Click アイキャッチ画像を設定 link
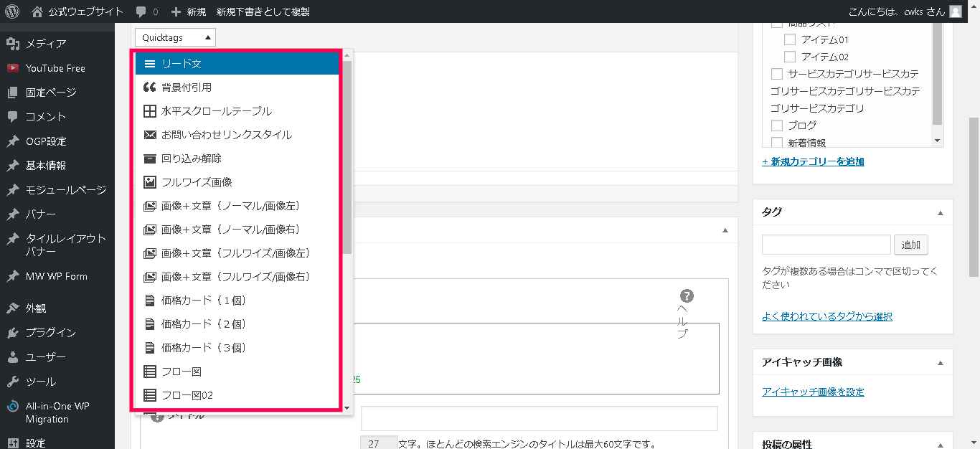 point(813,392)
